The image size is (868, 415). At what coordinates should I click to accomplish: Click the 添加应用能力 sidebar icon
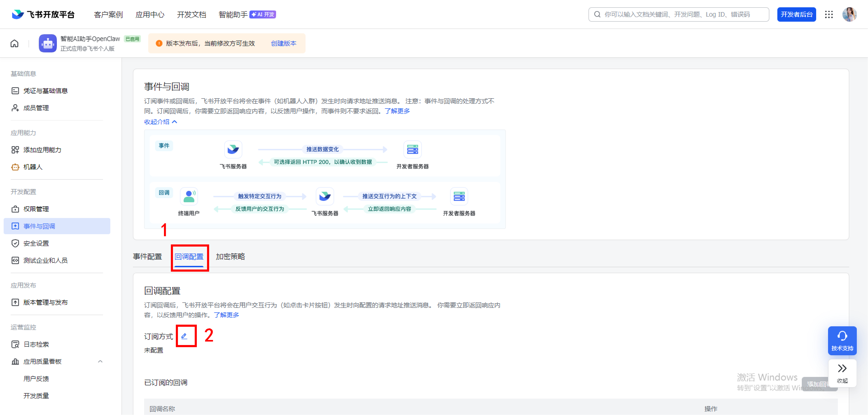[15, 150]
